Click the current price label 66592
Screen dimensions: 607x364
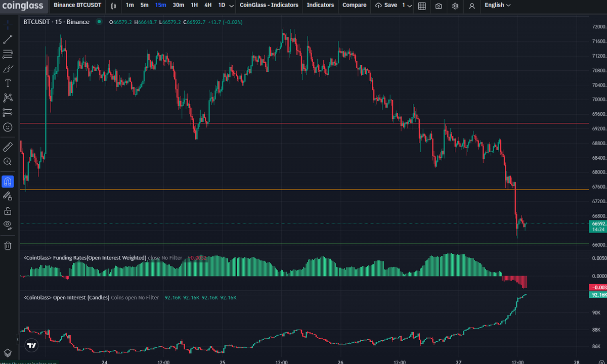tap(598, 223)
